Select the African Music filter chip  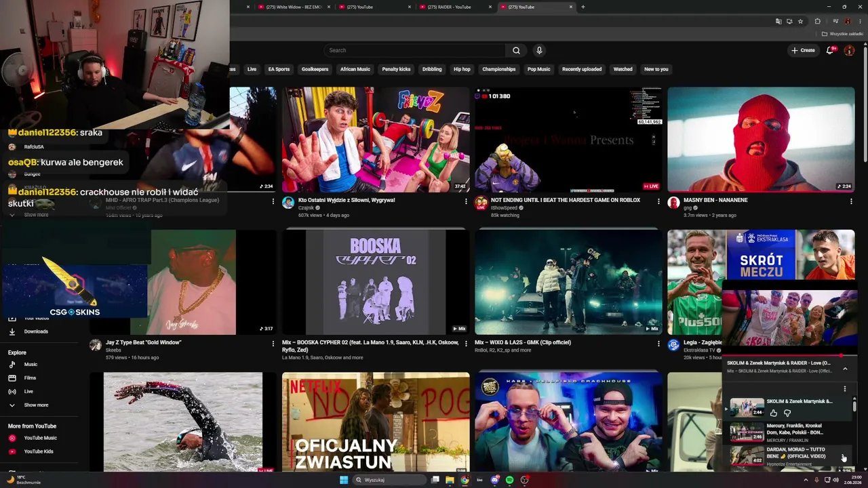(355, 69)
